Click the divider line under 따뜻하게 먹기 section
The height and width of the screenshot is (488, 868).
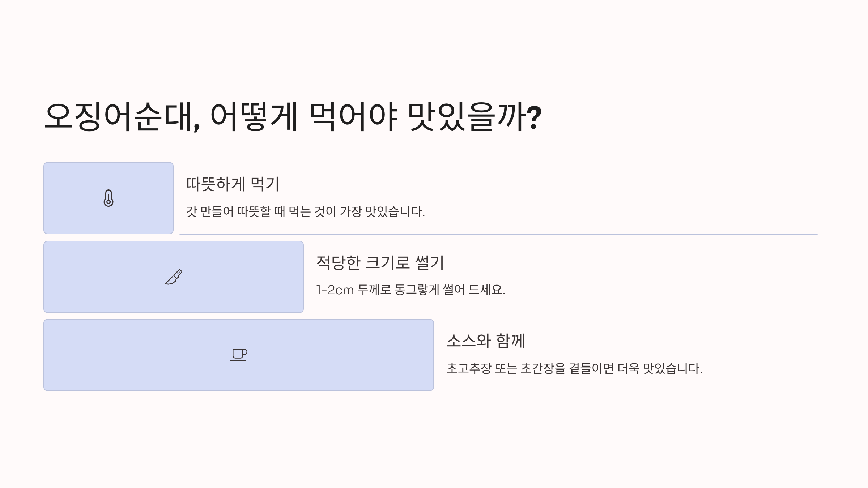coord(499,234)
